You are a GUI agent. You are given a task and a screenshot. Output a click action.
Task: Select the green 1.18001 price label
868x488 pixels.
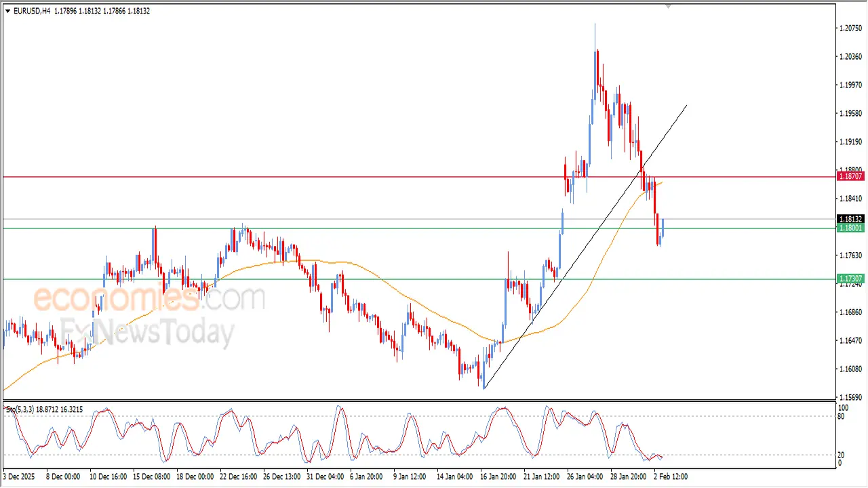click(x=850, y=228)
